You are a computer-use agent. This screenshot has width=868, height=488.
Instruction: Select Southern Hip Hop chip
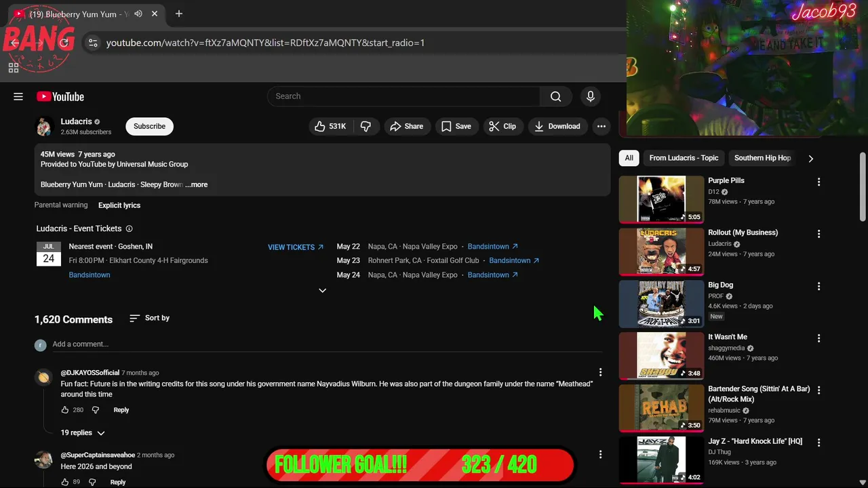point(762,158)
